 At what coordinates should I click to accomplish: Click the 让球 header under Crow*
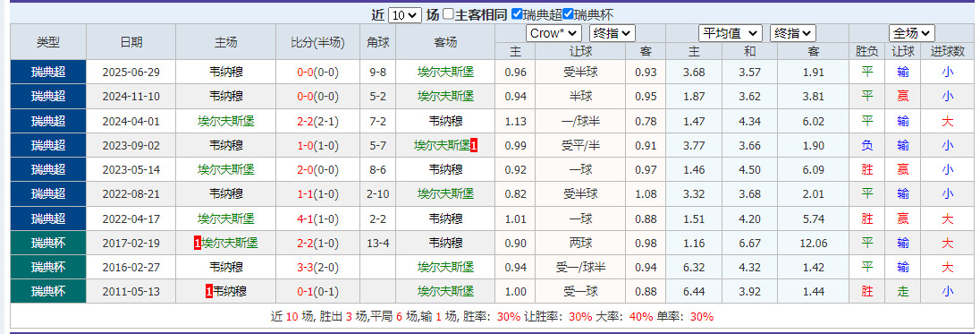click(x=580, y=51)
